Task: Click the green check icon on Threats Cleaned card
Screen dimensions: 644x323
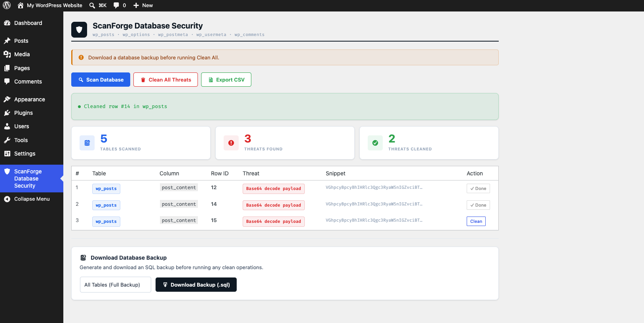Action: (x=375, y=143)
